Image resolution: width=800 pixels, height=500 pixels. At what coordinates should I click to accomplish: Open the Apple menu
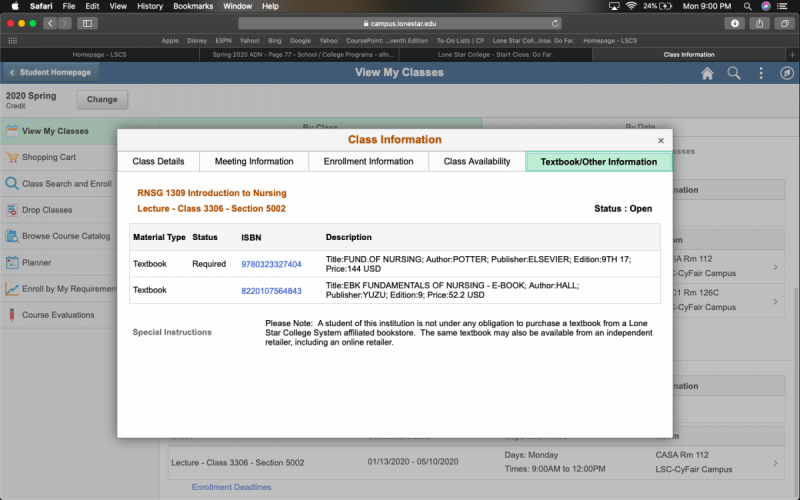click(15, 6)
